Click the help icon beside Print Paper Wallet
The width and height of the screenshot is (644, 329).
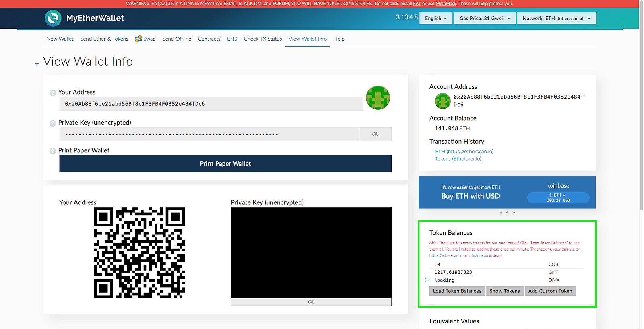pos(52,151)
